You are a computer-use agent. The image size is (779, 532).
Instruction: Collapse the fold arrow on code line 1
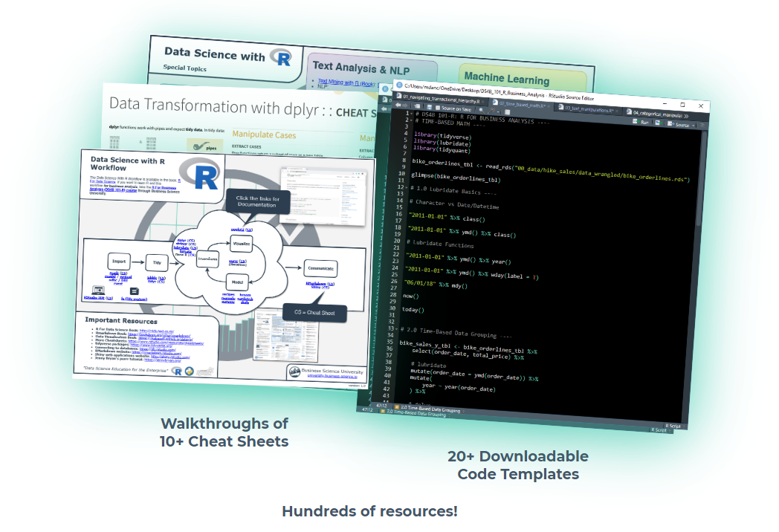[411, 114]
